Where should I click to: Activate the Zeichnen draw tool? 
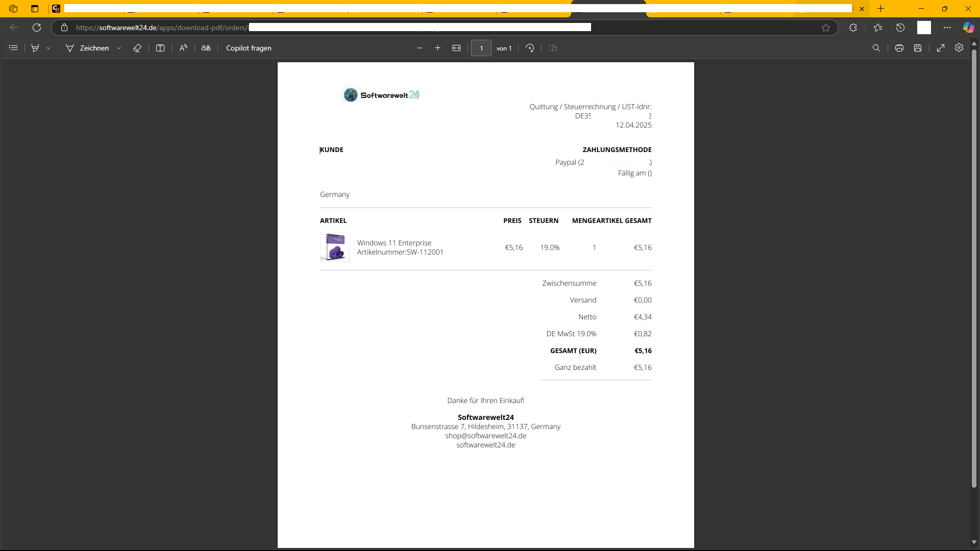click(87, 48)
